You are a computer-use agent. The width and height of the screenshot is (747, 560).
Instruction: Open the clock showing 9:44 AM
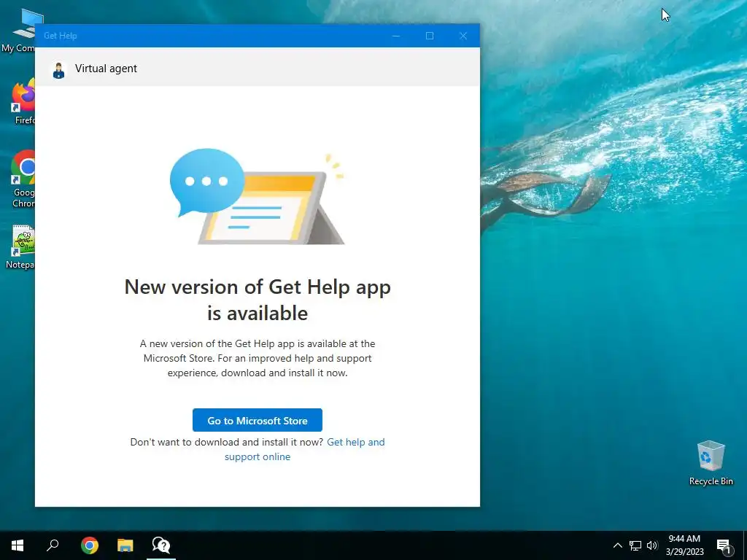pyautogui.click(x=684, y=545)
